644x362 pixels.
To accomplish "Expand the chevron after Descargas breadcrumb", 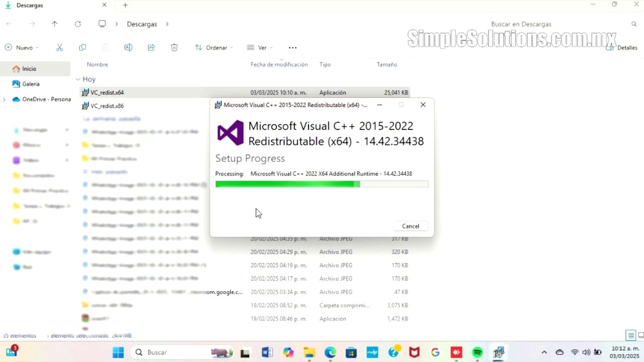I will tap(167, 24).
